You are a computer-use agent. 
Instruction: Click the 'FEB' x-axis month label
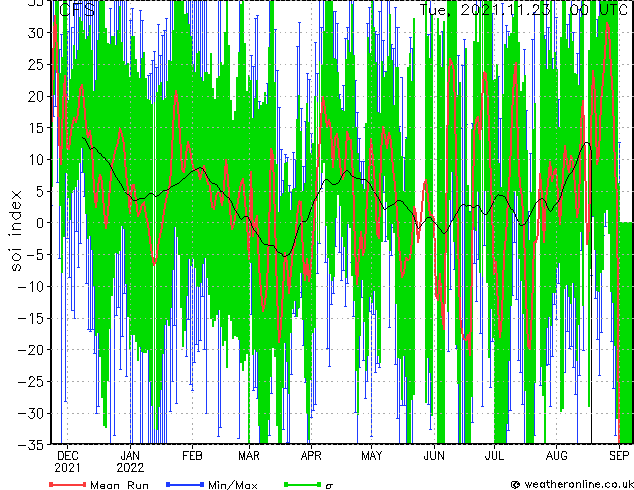coord(192,456)
